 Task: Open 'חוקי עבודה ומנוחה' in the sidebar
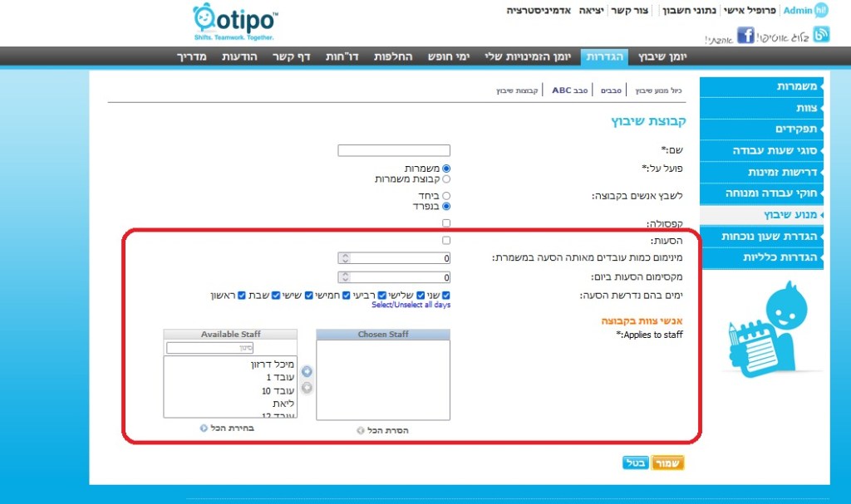760,193
